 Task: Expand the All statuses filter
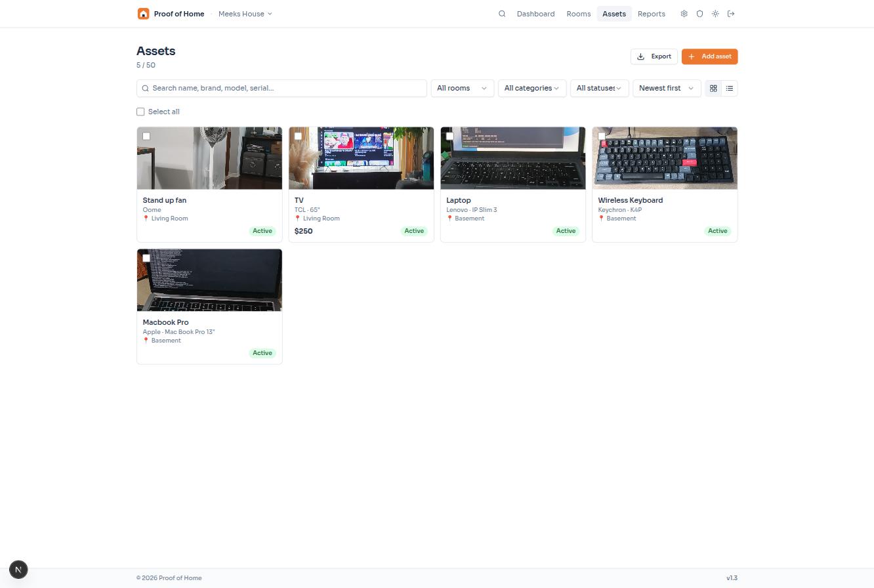click(600, 88)
